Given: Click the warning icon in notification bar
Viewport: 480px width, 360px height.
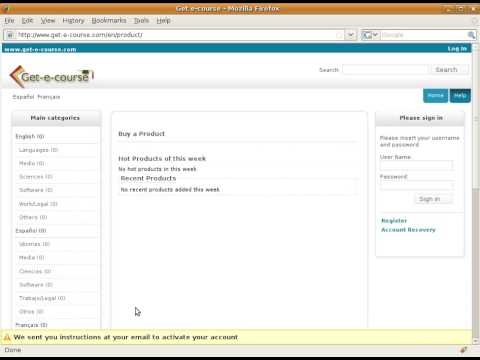Looking at the screenshot, I should (7, 337).
